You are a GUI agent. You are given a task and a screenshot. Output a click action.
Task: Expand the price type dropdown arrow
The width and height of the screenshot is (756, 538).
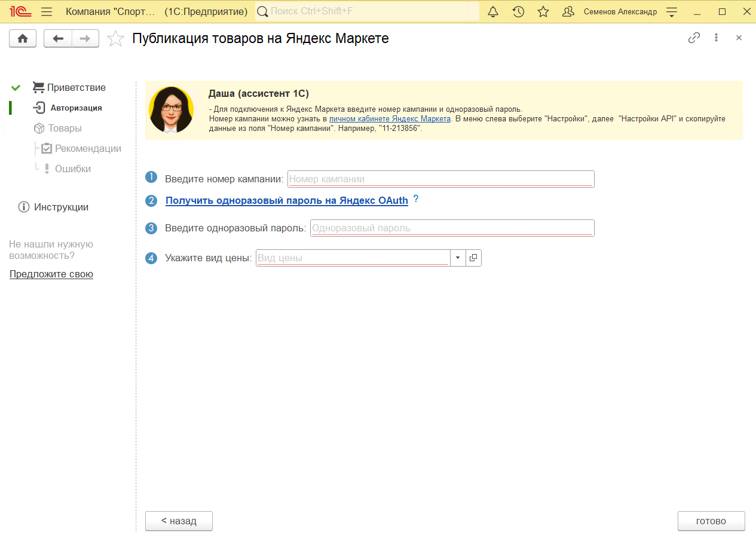point(457,258)
